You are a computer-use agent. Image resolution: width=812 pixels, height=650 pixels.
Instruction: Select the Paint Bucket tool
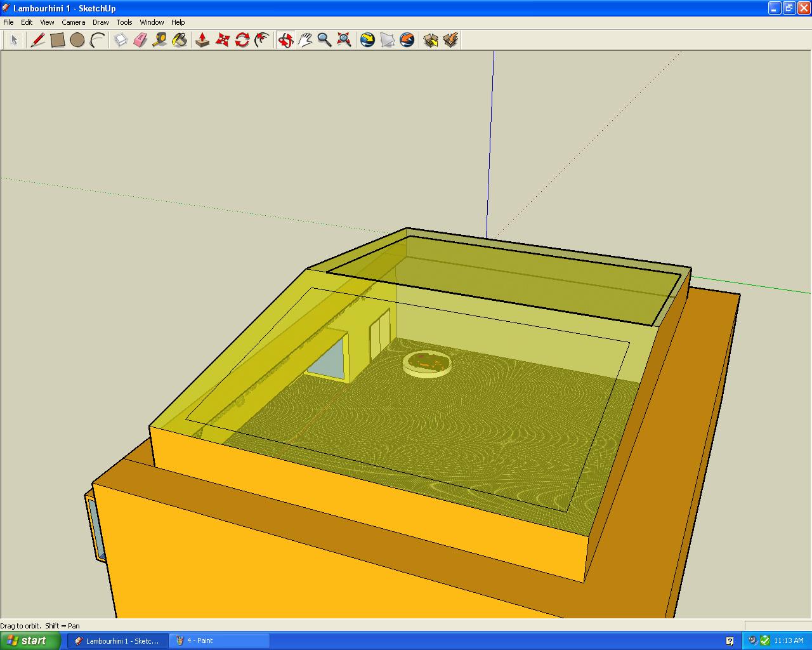click(x=180, y=40)
